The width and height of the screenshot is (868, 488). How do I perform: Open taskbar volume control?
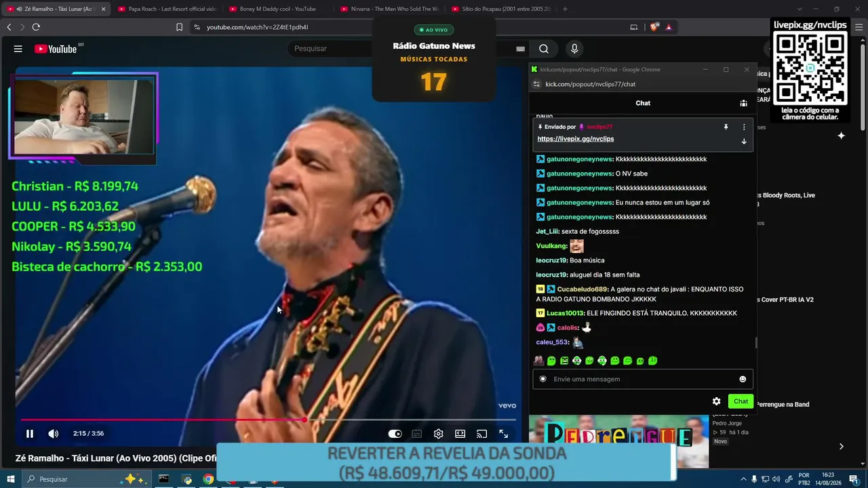coord(776,479)
